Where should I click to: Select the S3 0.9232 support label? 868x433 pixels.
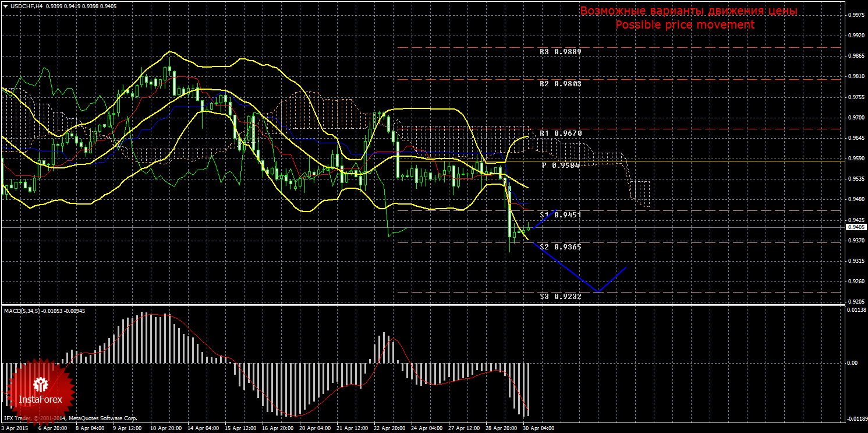[560, 296]
